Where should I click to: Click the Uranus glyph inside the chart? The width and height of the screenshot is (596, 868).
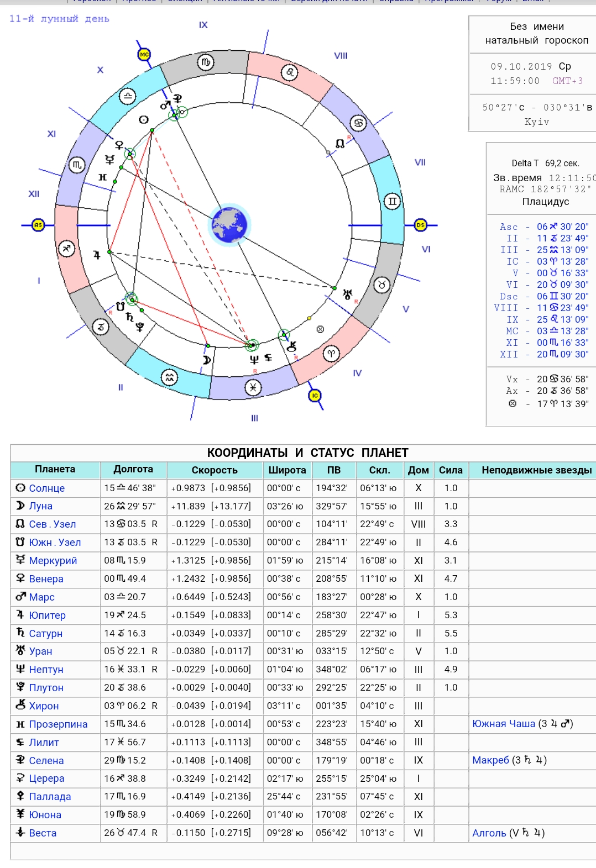coord(347,294)
